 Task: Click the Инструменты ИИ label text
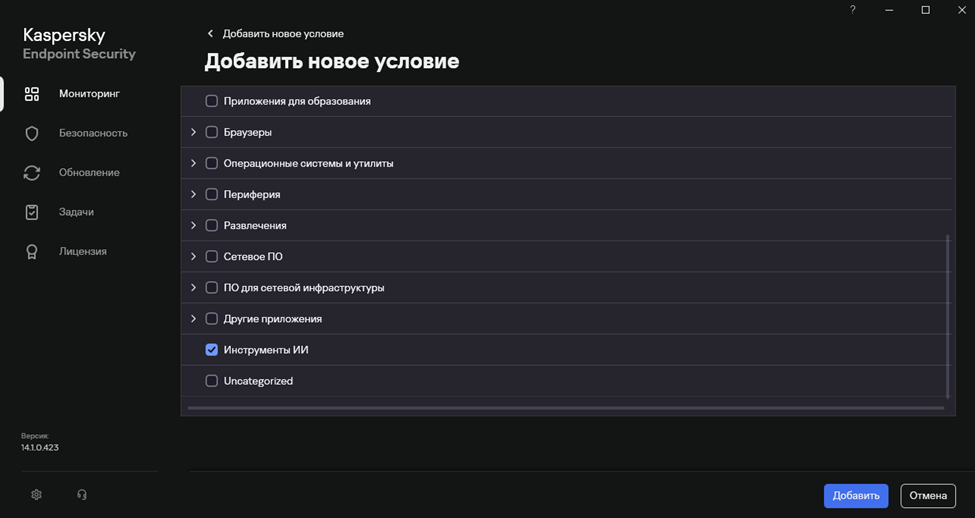tap(266, 349)
